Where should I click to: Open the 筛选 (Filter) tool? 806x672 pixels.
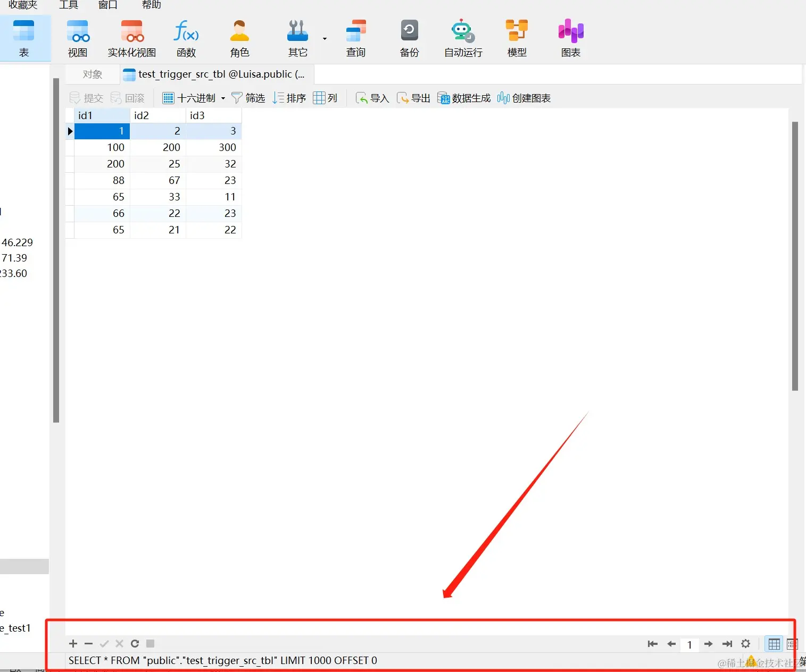click(248, 98)
